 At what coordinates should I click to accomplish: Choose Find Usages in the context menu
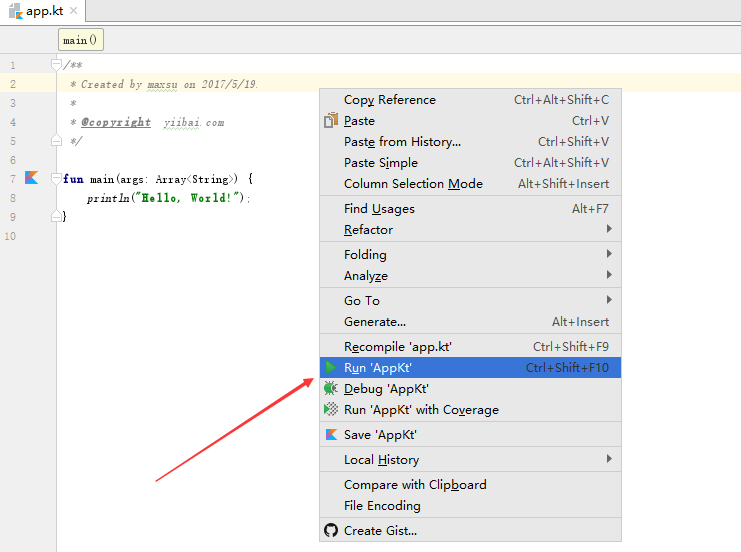(x=379, y=209)
